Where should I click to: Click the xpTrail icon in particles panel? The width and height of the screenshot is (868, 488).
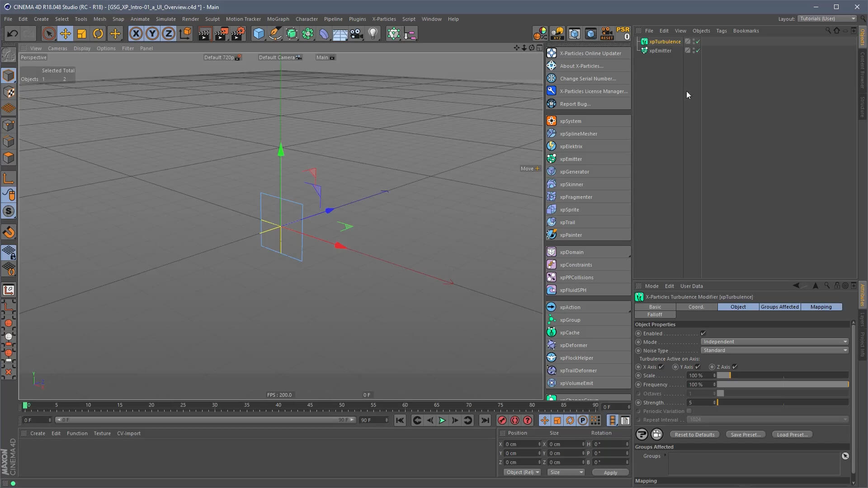pos(551,222)
